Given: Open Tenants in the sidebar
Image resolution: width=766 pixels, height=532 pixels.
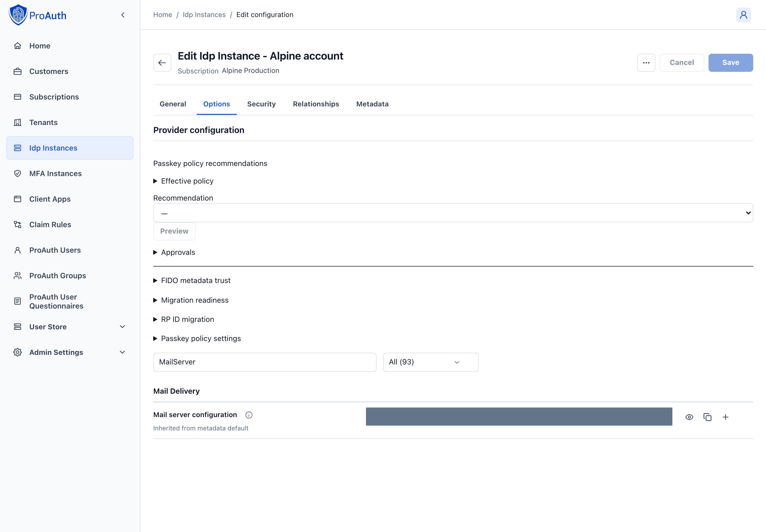Looking at the screenshot, I should pyautogui.click(x=70, y=122).
